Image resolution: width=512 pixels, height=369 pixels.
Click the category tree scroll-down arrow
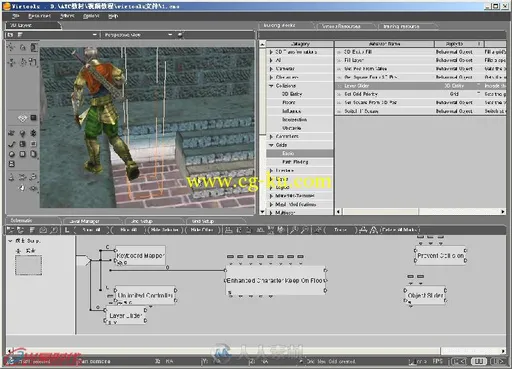point(262,212)
